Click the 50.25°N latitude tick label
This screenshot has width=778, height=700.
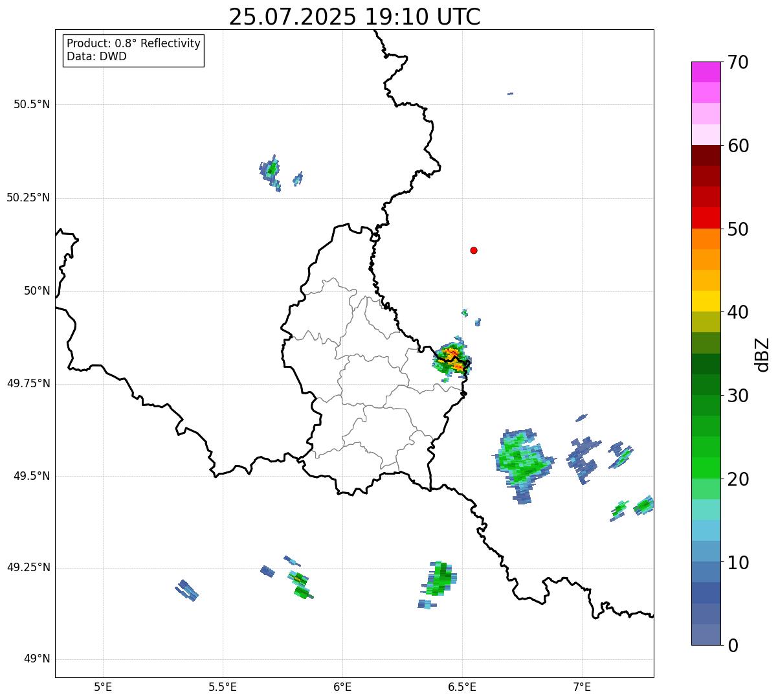pyautogui.click(x=28, y=198)
